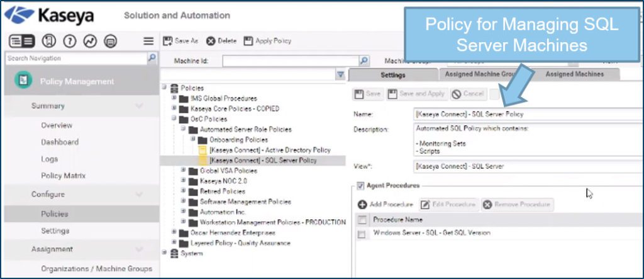
Task: Click the Kaseya logo
Action: [x=49, y=16]
